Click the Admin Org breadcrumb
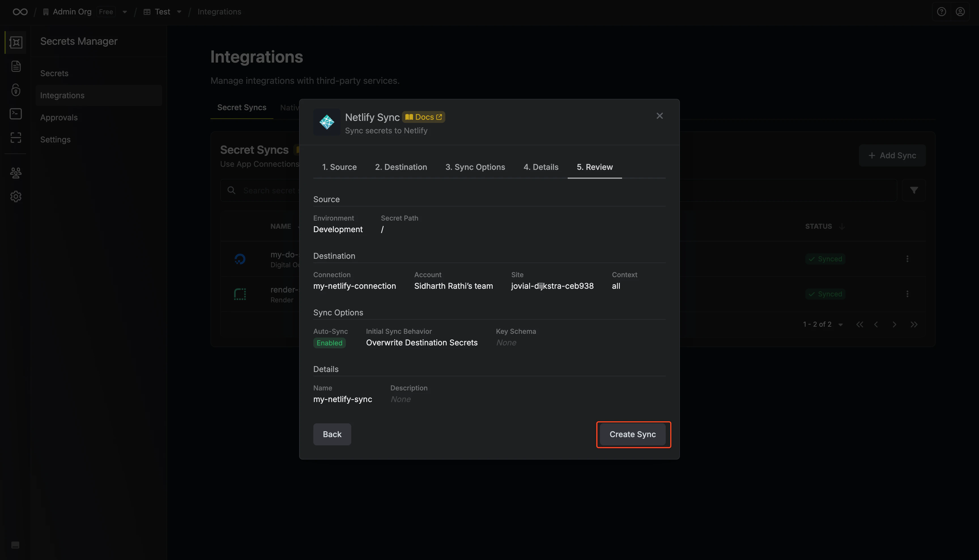 click(72, 12)
